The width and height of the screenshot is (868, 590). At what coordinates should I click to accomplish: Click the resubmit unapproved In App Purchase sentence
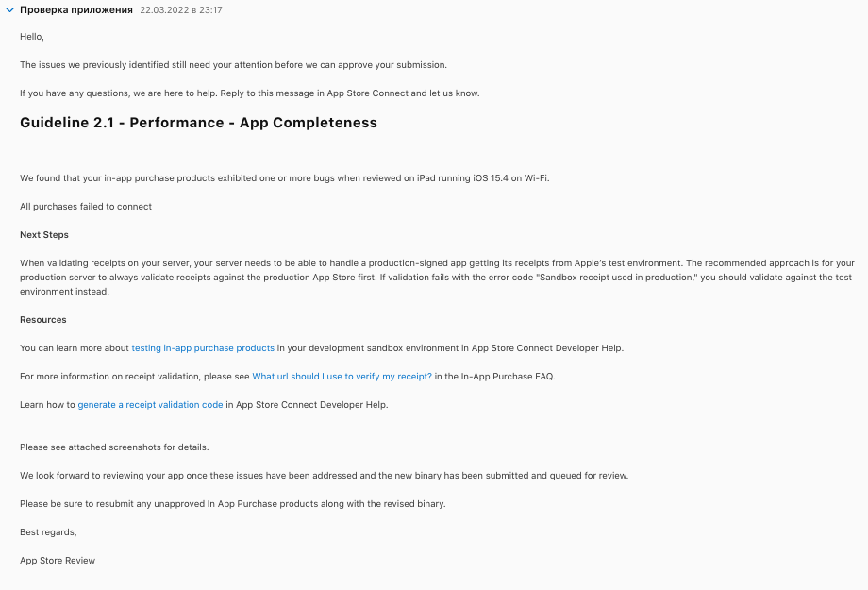coord(232,504)
